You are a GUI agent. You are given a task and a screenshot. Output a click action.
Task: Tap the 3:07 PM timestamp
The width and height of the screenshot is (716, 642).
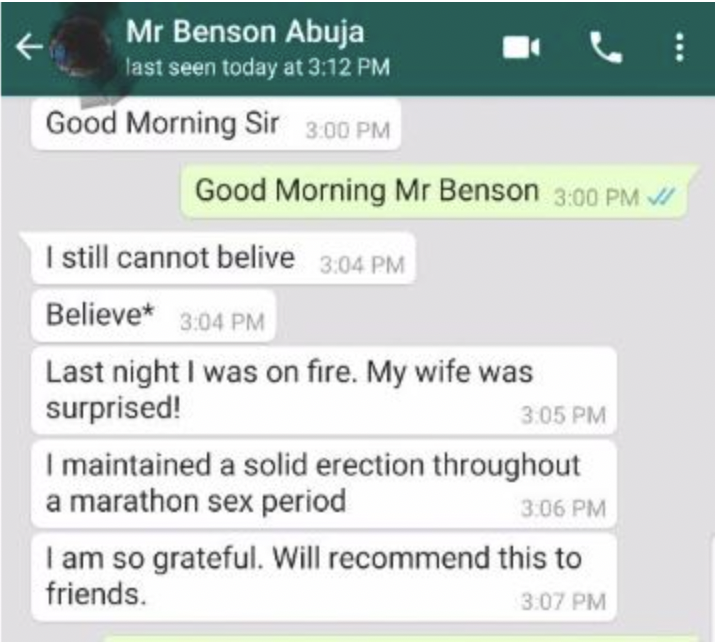(563, 601)
